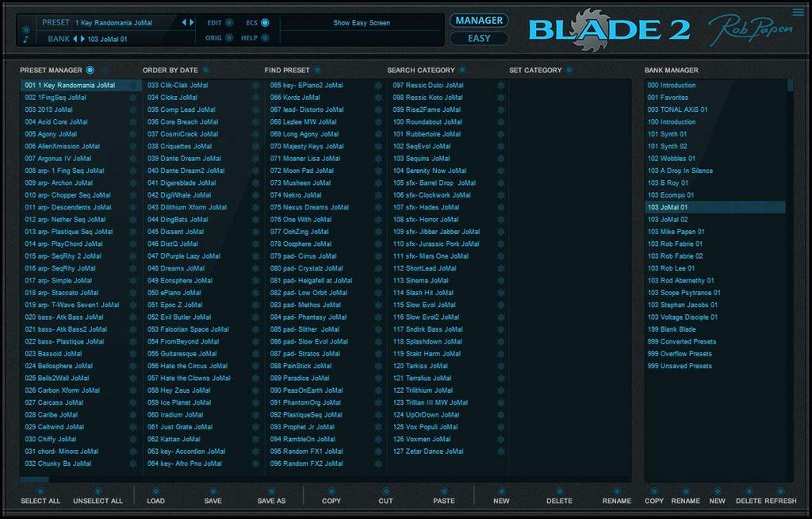Image resolution: width=812 pixels, height=519 pixels.
Task: Select the MANAGER screen tab
Action: [x=479, y=20]
